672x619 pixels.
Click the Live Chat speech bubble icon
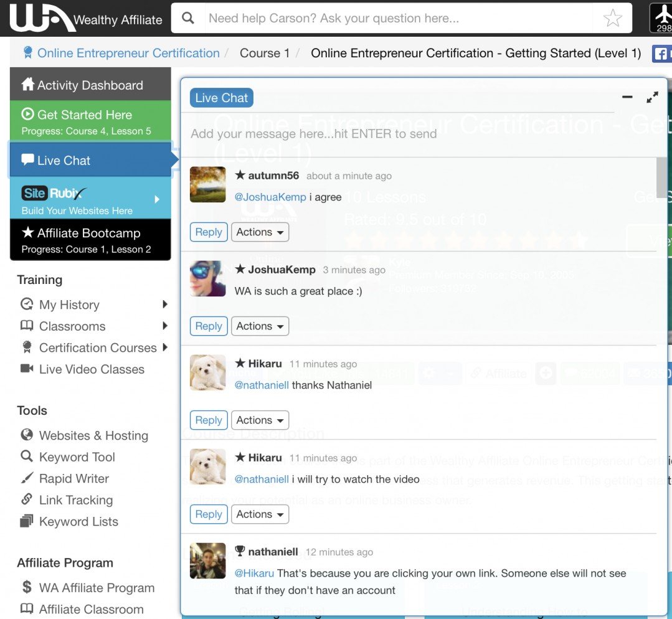coord(28,159)
